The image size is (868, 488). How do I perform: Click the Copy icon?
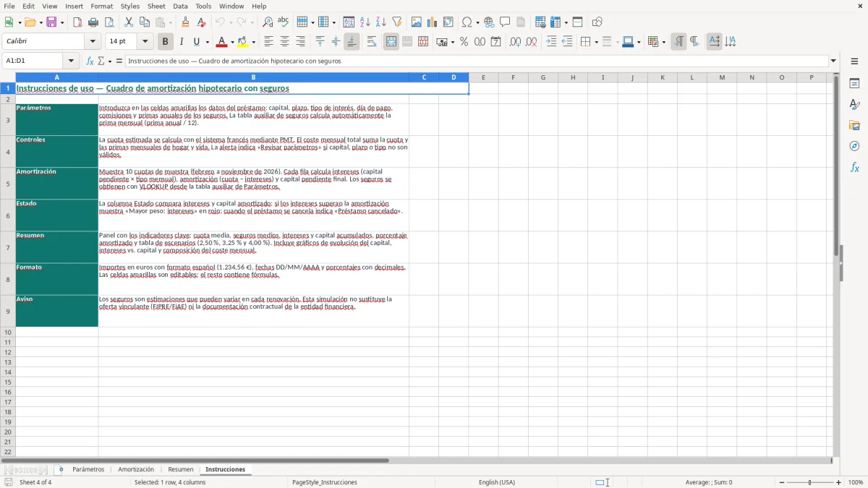coord(145,22)
